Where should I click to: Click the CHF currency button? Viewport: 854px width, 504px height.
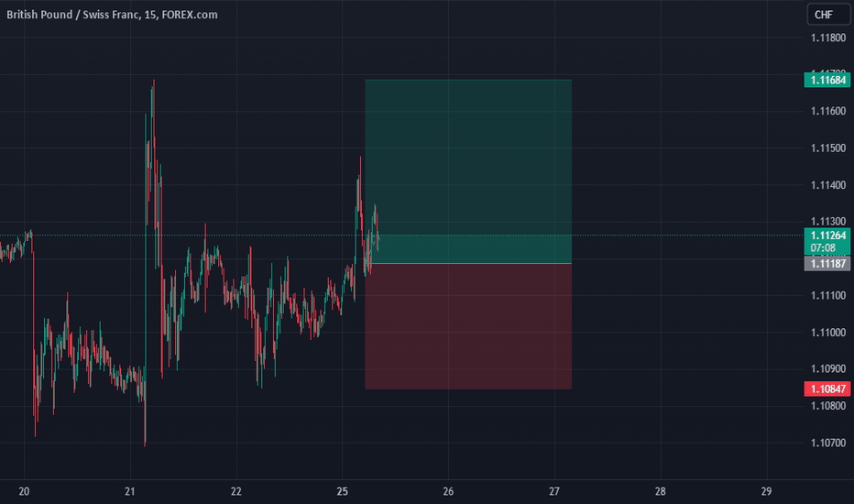point(828,15)
